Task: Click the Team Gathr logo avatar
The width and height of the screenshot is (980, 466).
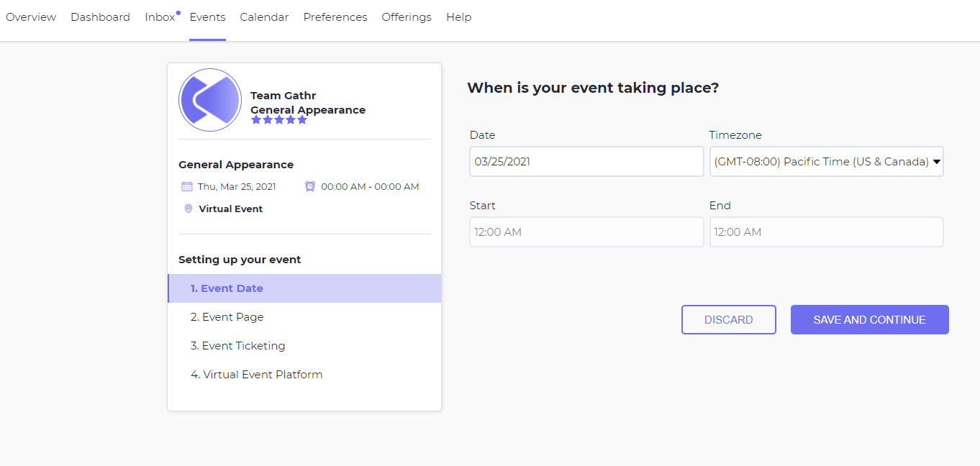Action: point(210,100)
